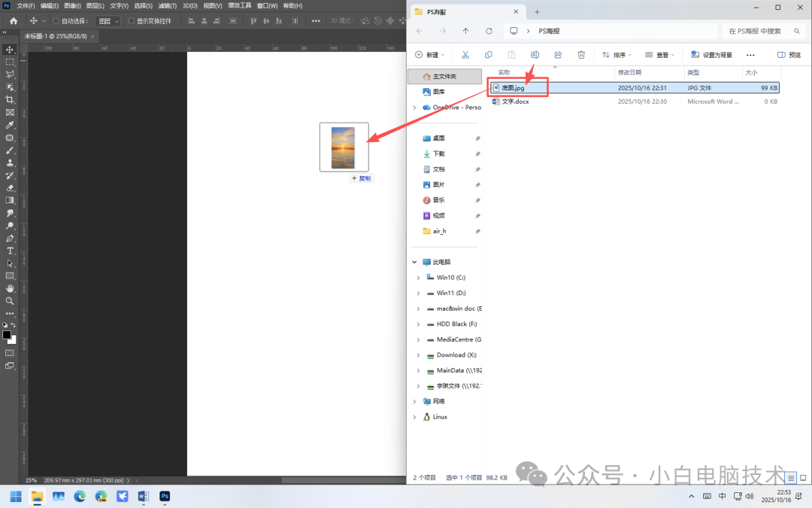Select the Frame tool
This screenshot has height=508, width=812.
coord(9,112)
